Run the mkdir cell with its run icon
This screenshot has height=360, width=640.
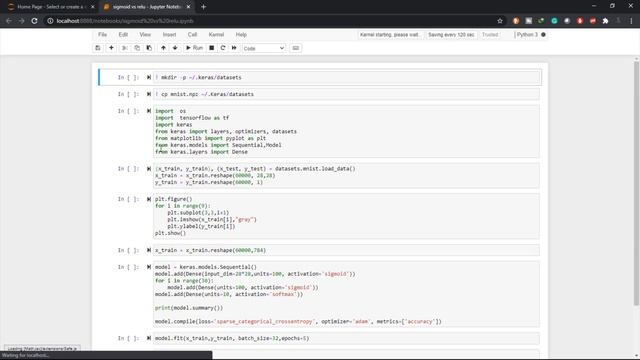click(149, 77)
